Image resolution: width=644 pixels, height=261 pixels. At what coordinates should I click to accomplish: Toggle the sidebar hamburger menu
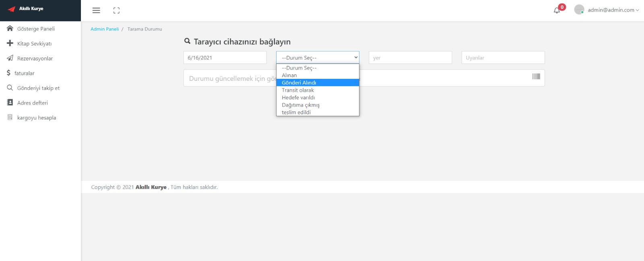[x=96, y=10]
